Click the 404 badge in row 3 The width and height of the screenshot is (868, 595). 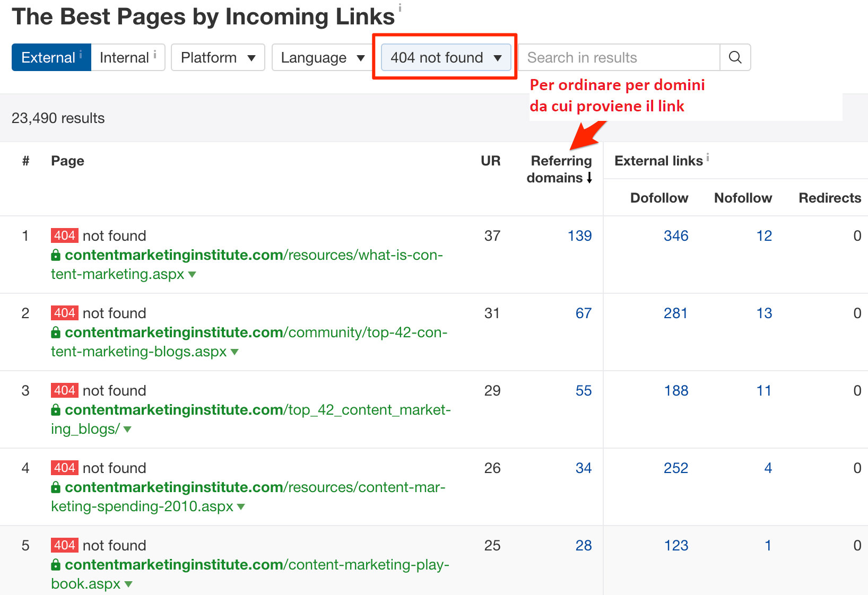click(65, 390)
